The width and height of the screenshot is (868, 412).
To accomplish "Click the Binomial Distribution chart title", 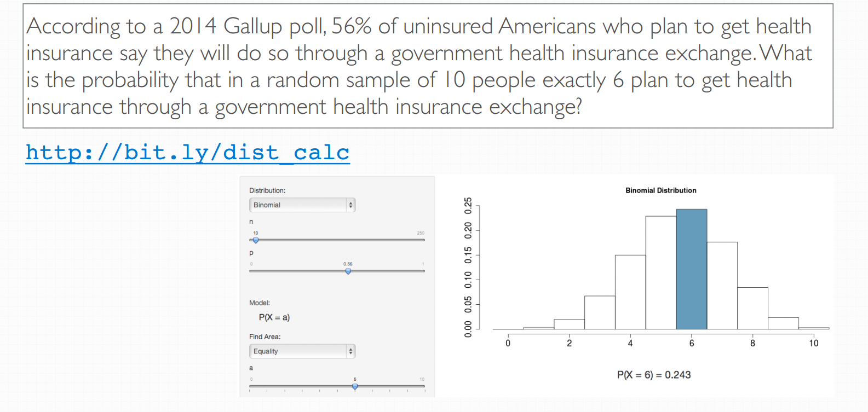I will click(x=661, y=190).
